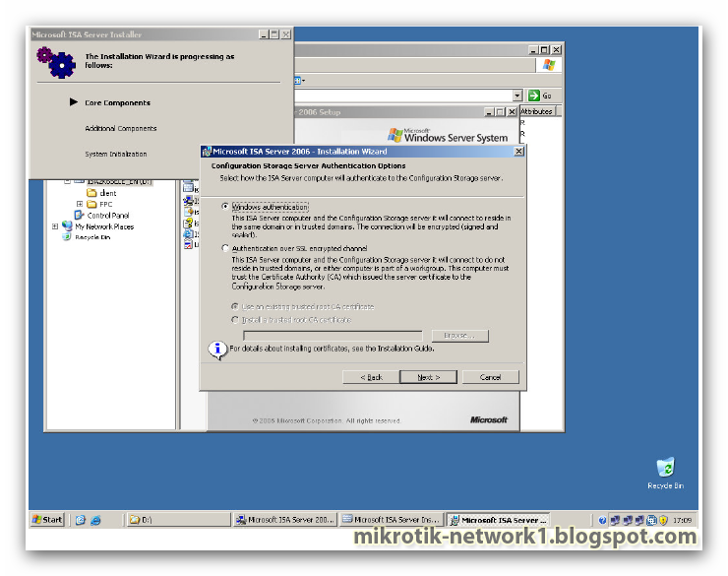728x576 pixels.
Task: Select Recycle Bin in Explorer tree
Action: [92, 237]
